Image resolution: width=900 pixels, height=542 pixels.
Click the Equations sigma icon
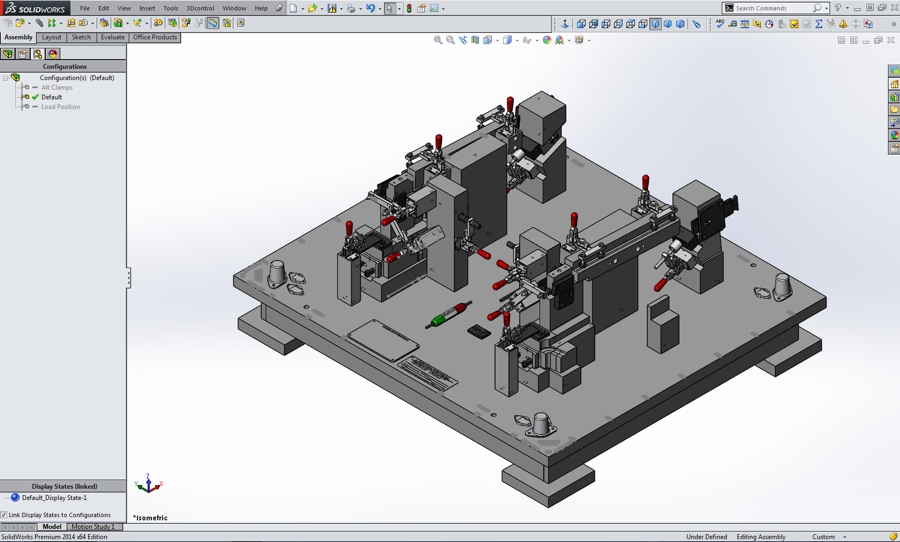[x=819, y=24]
